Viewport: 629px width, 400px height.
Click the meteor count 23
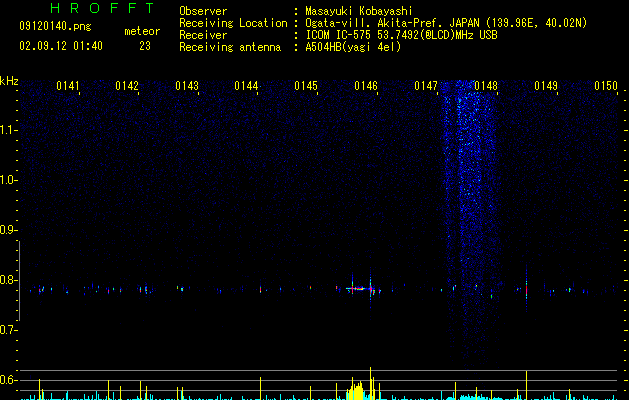(145, 46)
